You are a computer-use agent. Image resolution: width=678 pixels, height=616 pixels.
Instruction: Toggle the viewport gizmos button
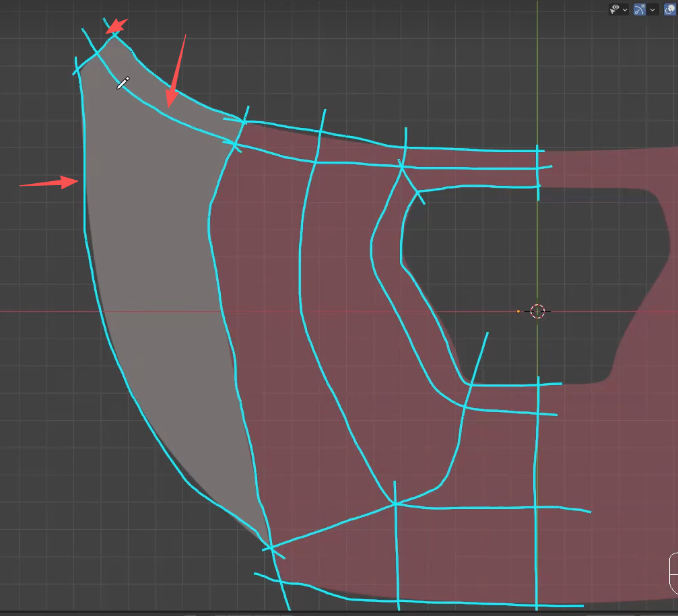point(640,9)
